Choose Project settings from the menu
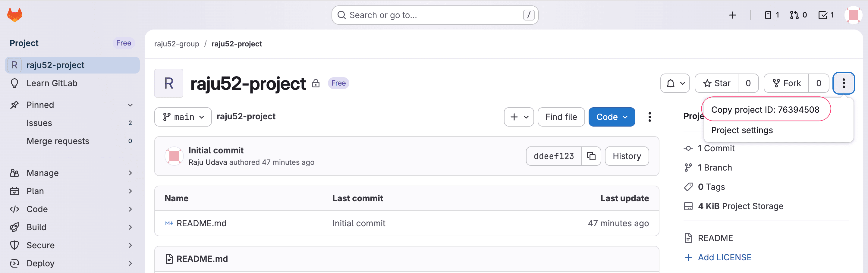 742,130
